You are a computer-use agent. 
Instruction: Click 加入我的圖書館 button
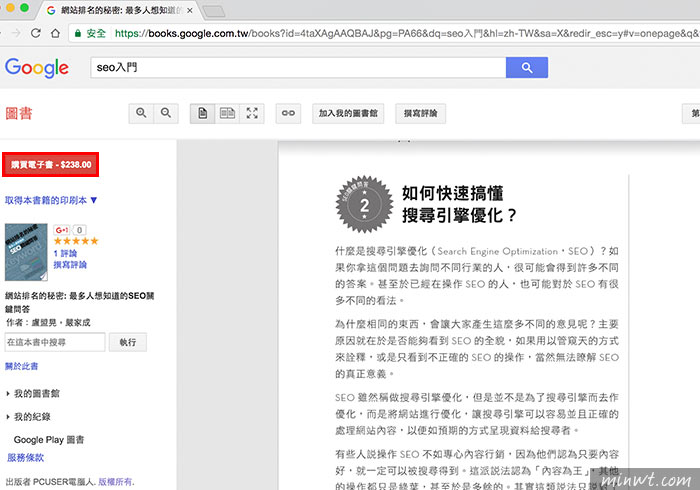(348, 113)
